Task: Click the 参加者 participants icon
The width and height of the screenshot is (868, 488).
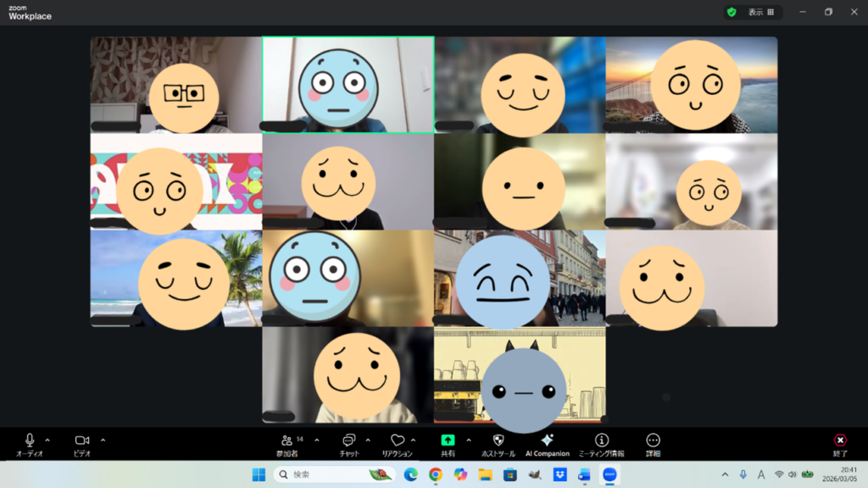Action: pos(287,441)
